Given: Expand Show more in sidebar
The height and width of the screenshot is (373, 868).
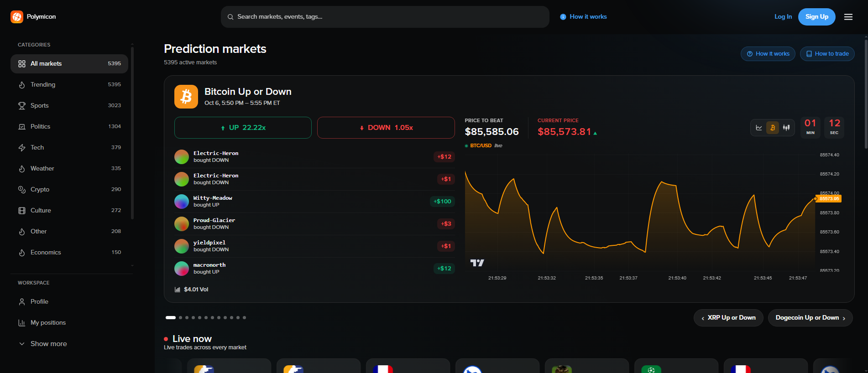Looking at the screenshot, I should pyautogui.click(x=69, y=344).
